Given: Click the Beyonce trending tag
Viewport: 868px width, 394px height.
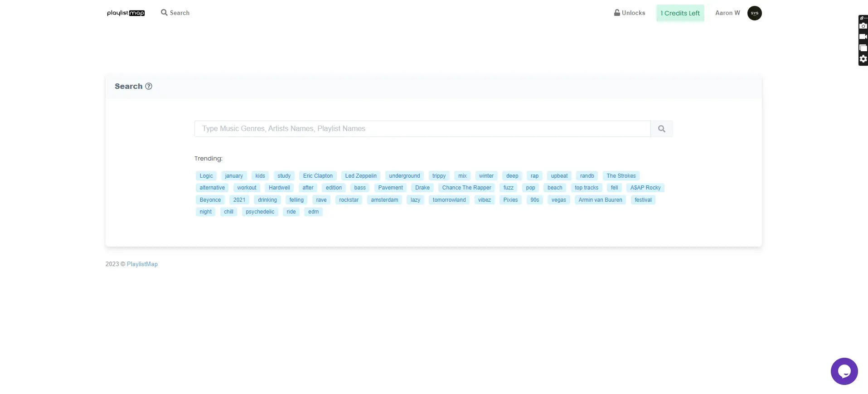Looking at the screenshot, I should (210, 200).
